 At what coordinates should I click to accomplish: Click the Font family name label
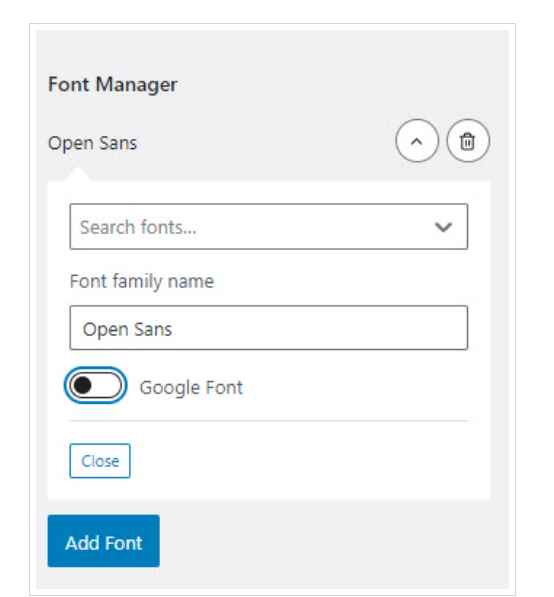point(142,282)
